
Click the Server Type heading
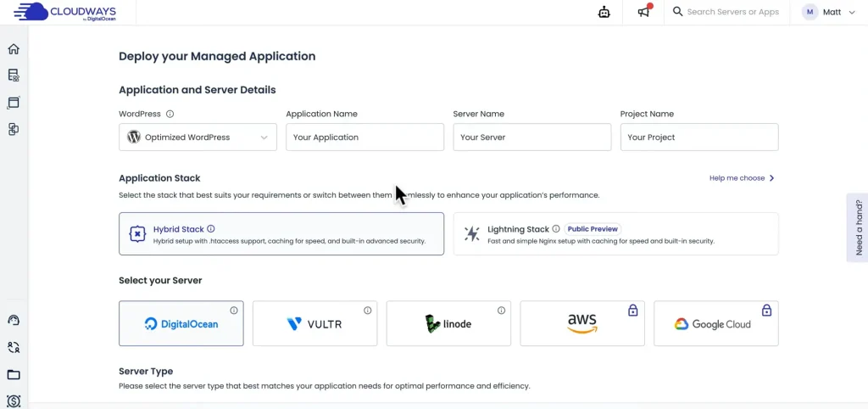(146, 372)
